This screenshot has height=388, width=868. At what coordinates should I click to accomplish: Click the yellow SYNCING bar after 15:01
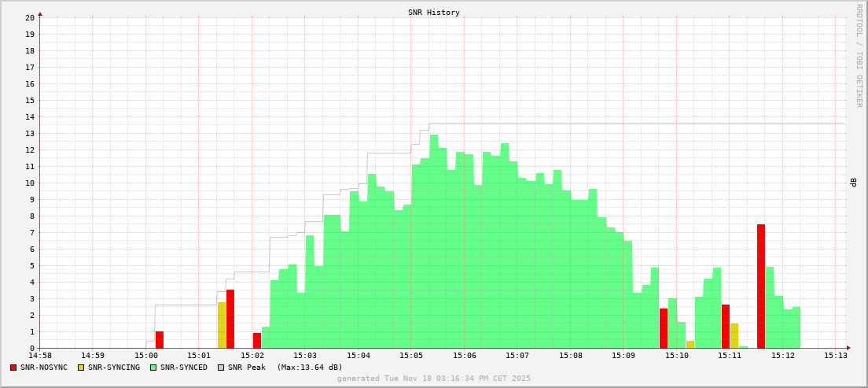point(222,325)
